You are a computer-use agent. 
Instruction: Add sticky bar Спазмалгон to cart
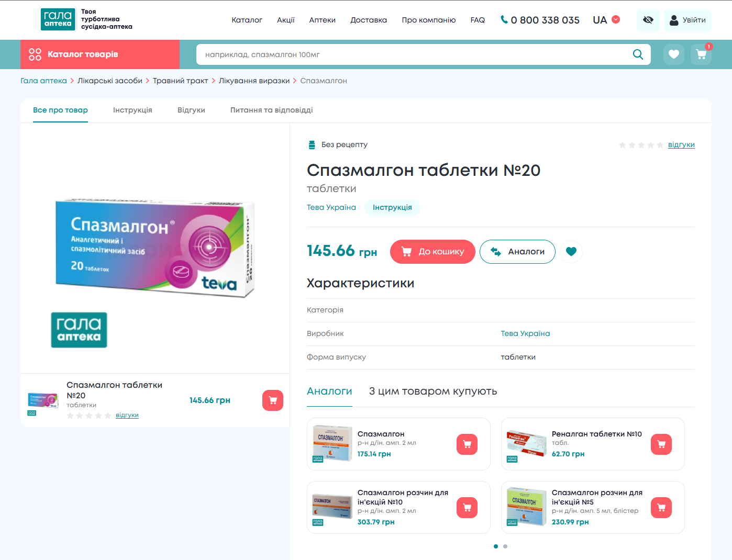pyautogui.click(x=273, y=400)
